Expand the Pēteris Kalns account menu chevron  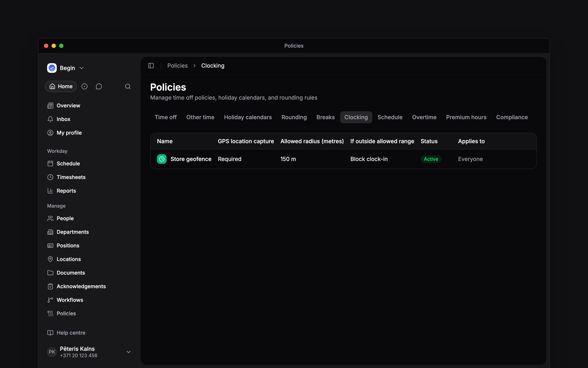point(129,352)
